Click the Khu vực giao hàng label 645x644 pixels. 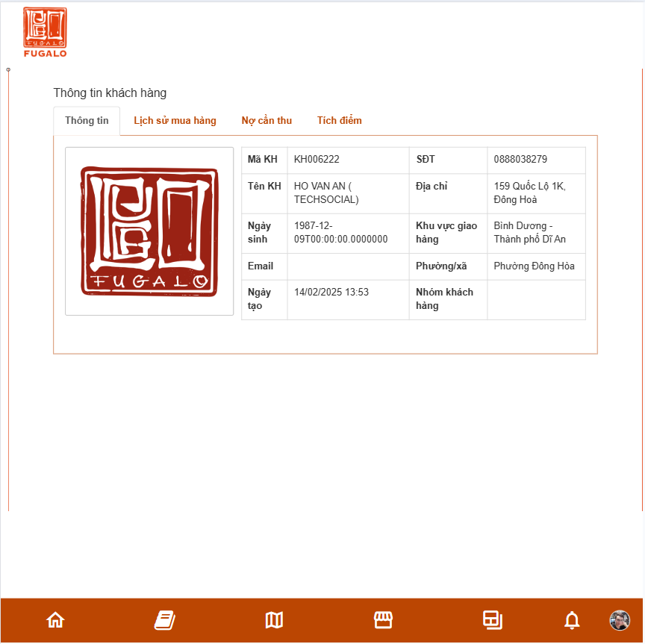pos(446,232)
